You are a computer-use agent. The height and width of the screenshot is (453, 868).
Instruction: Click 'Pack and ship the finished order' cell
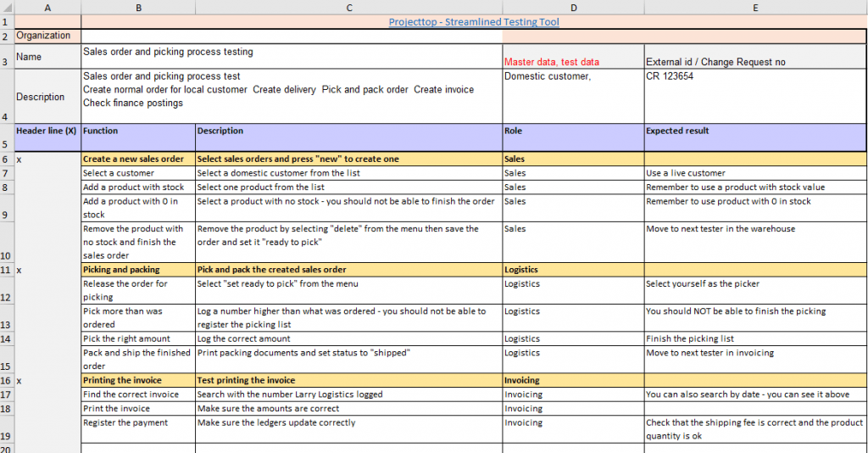[138, 360]
